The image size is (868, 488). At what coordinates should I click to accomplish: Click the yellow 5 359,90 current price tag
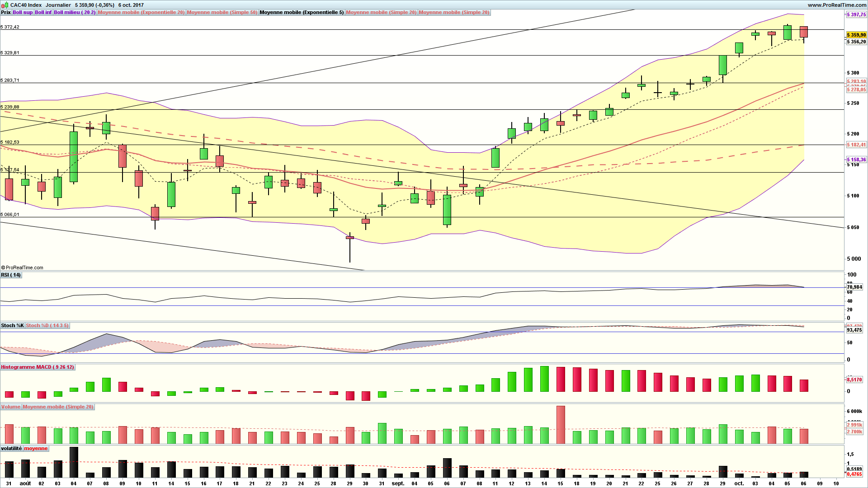click(x=856, y=35)
